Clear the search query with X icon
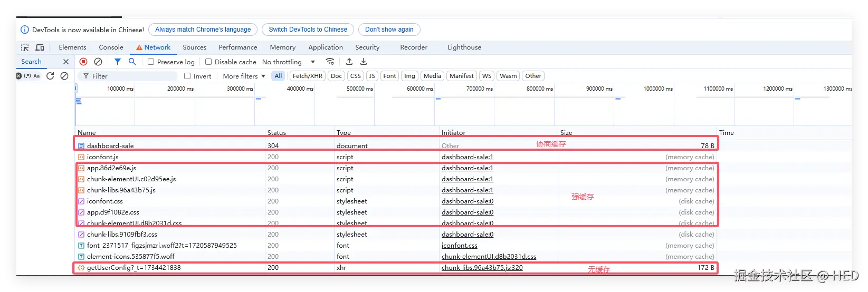 (x=19, y=76)
